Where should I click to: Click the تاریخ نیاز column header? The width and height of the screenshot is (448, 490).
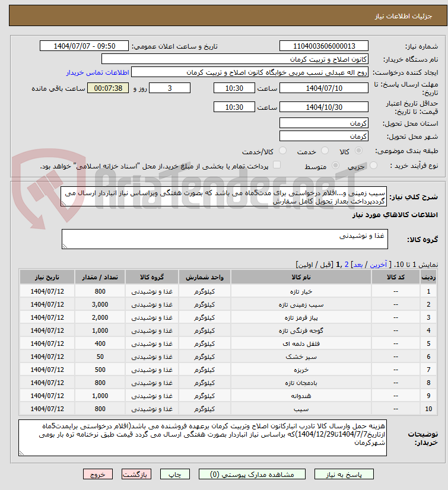[47, 277]
